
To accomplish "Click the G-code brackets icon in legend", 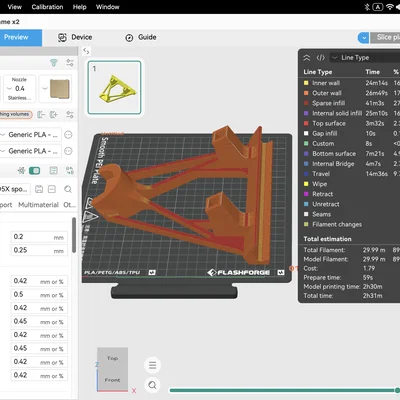I will 320,58.
